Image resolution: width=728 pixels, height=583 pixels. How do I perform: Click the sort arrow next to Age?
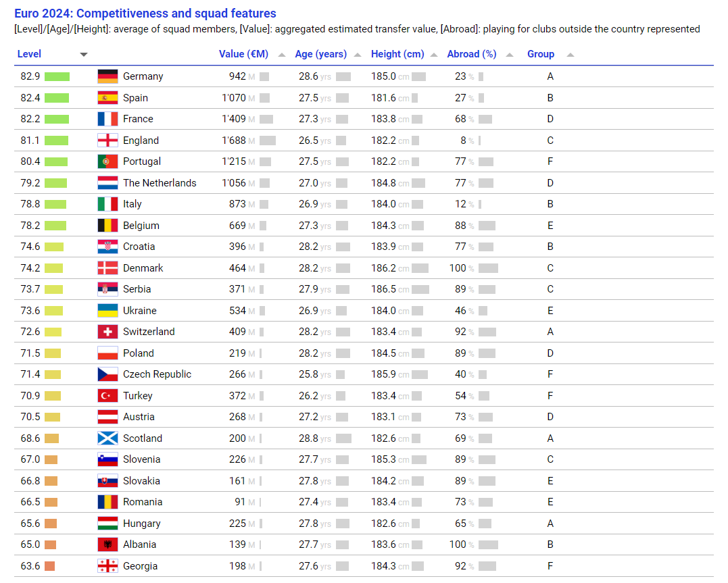(x=358, y=55)
